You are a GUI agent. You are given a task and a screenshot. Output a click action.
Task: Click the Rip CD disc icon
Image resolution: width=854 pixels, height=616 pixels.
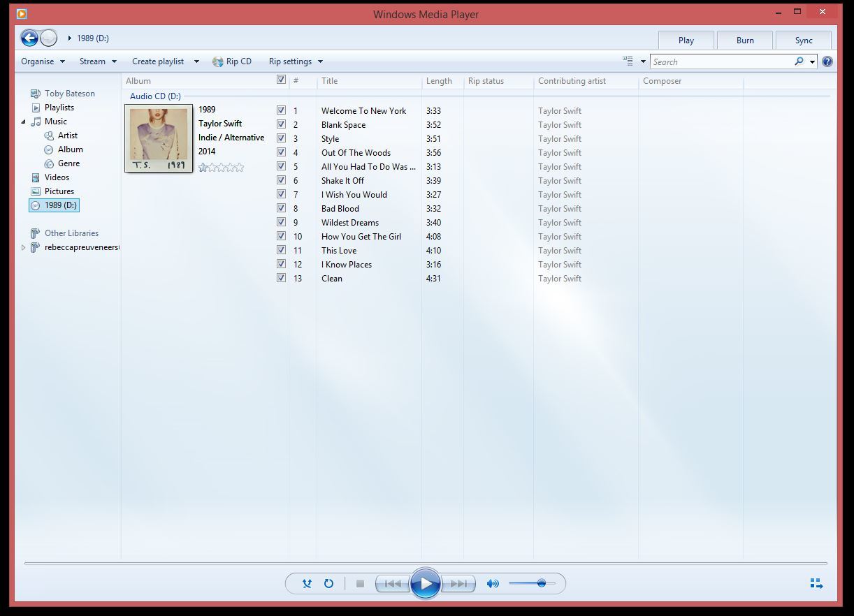coord(218,61)
